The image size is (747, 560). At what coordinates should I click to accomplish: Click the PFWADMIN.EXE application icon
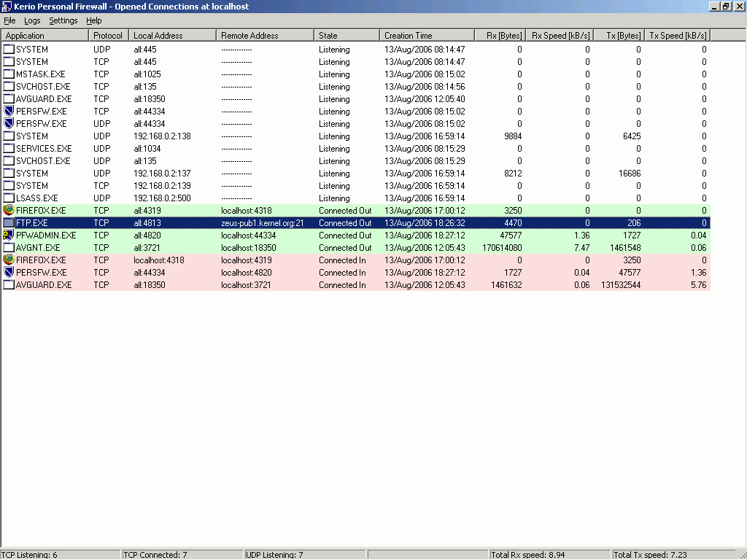click(x=9, y=235)
